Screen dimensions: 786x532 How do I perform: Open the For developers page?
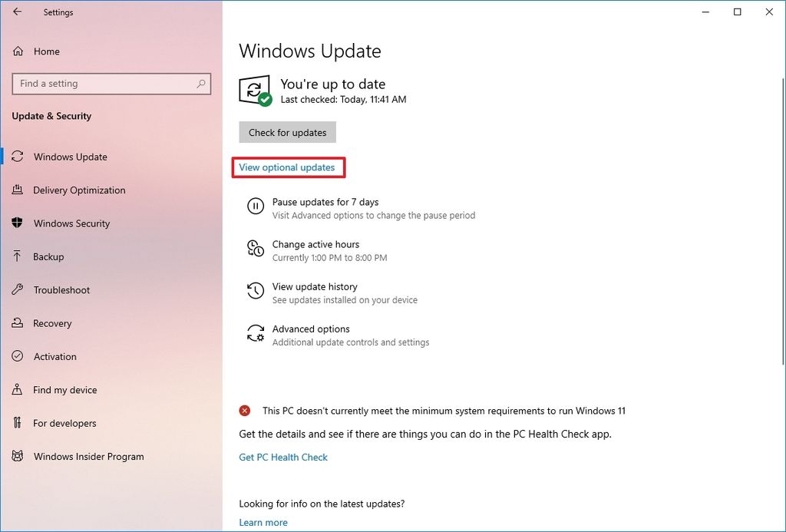pos(64,423)
